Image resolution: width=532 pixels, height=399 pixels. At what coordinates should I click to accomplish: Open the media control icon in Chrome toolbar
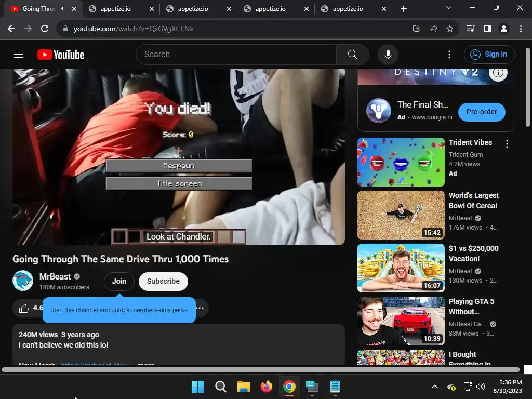(470, 29)
